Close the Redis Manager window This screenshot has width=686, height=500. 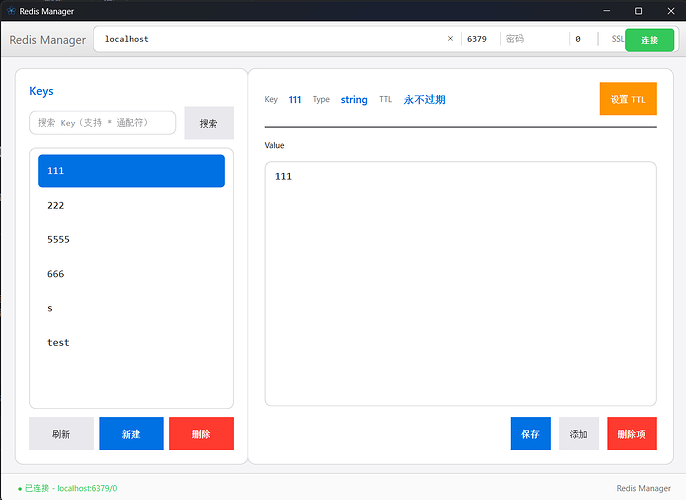671,11
